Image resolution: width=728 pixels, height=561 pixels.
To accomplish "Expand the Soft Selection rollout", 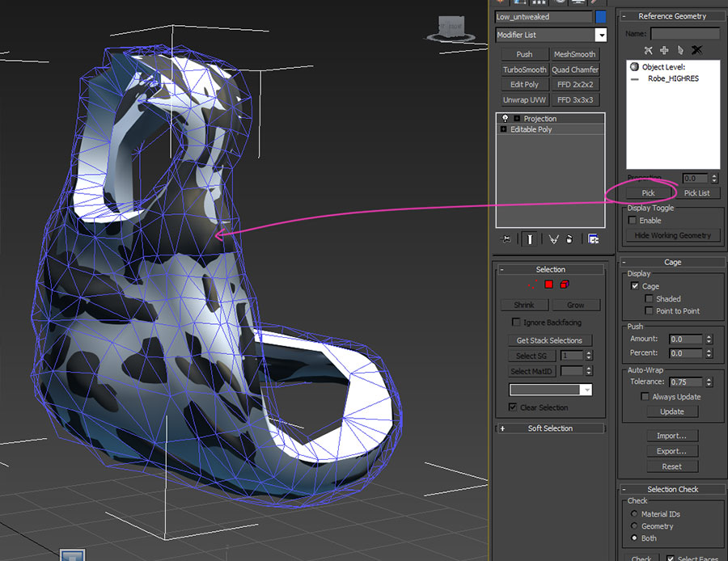I will [550, 428].
